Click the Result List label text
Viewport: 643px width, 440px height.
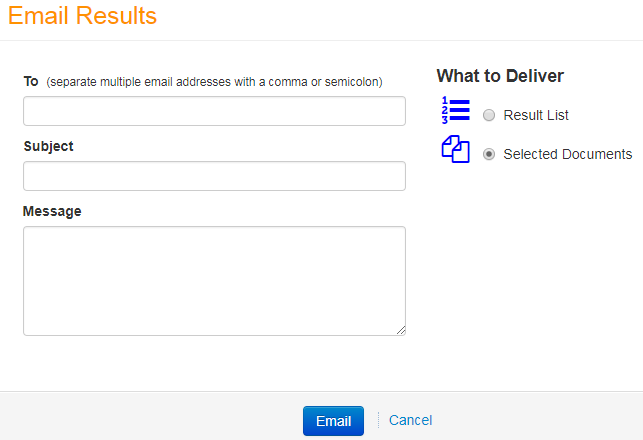(x=536, y=115)
